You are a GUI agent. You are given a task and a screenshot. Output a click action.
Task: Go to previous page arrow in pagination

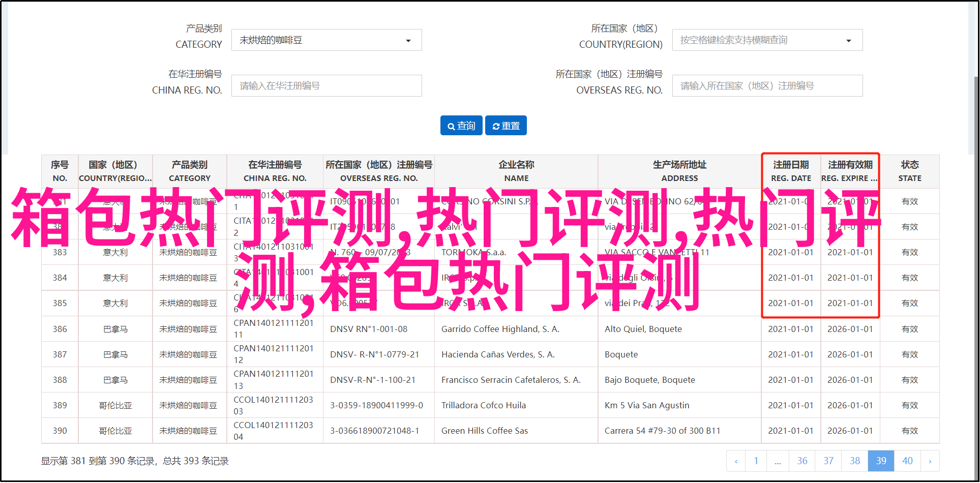[x=736, y=461]
